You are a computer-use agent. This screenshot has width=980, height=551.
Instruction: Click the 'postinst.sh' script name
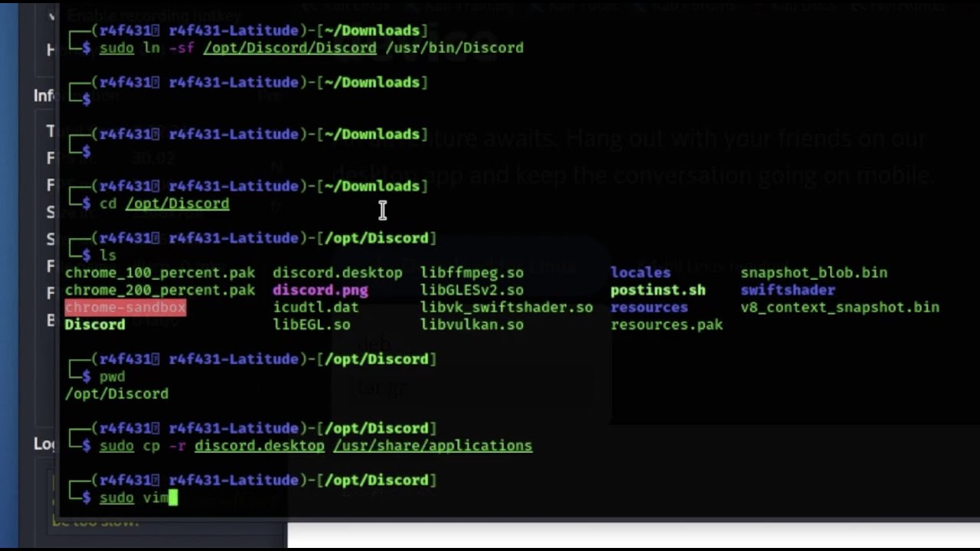coord(658,290)
